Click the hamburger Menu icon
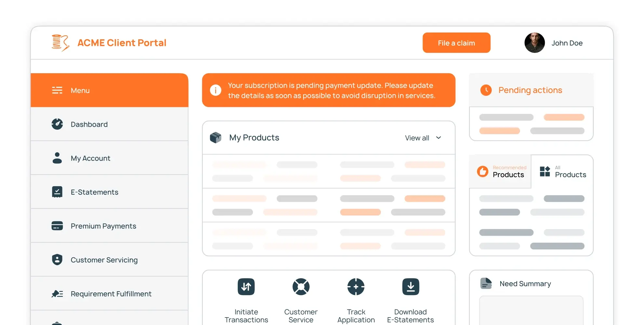Screen dimensions: 644x325 click(57, 90)
